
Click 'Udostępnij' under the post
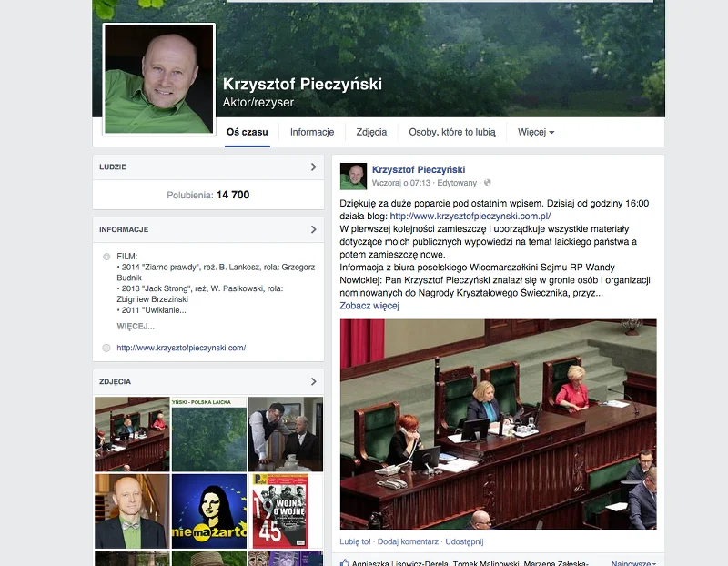(x=464, y=541)
